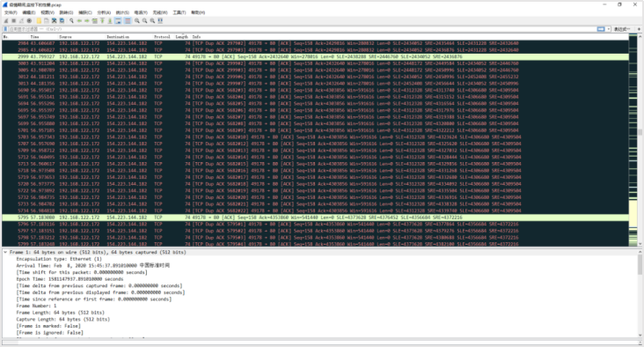Click the packet list minimap overview

pyautogui.click(x=633, y=140)
